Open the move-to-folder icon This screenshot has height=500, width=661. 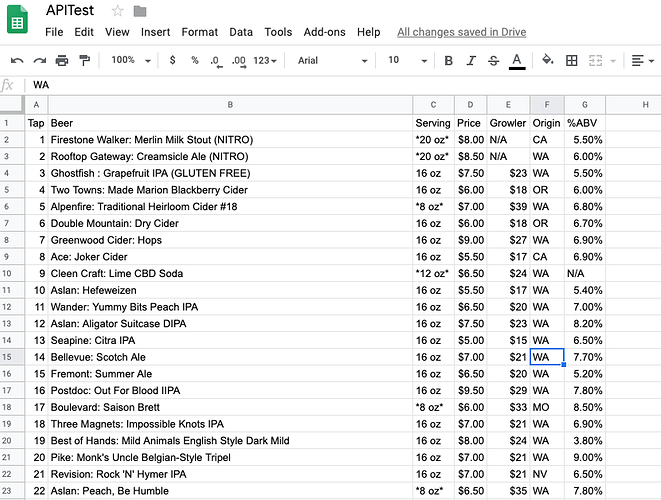click(x=140, y=11)
